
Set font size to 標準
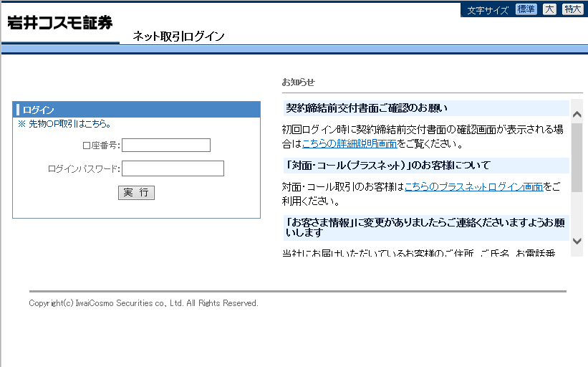pyautogui.click(x=526, y=9)
